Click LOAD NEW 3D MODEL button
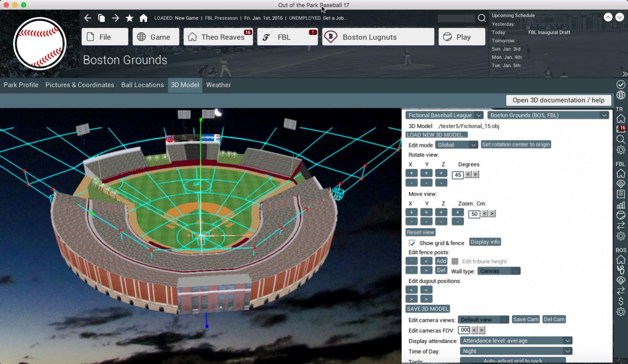The height and width of the screenshot is (364, 628). click(436, 135)
